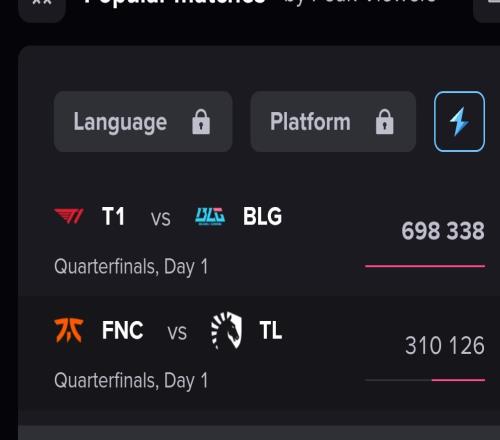Click the partial pink bar under 310 126
Image resolution: width=500 pixels, height=440 pixels.
(x=458, y=380)
